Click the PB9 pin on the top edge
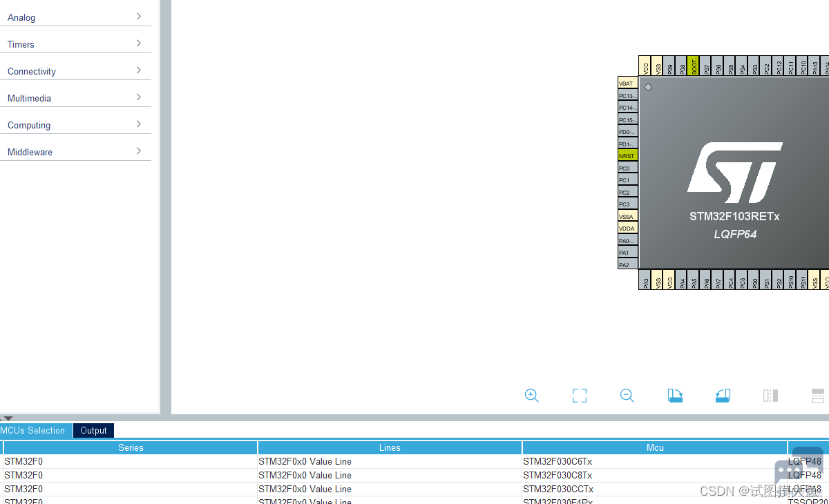829x504 pixels. click(669, 66)
